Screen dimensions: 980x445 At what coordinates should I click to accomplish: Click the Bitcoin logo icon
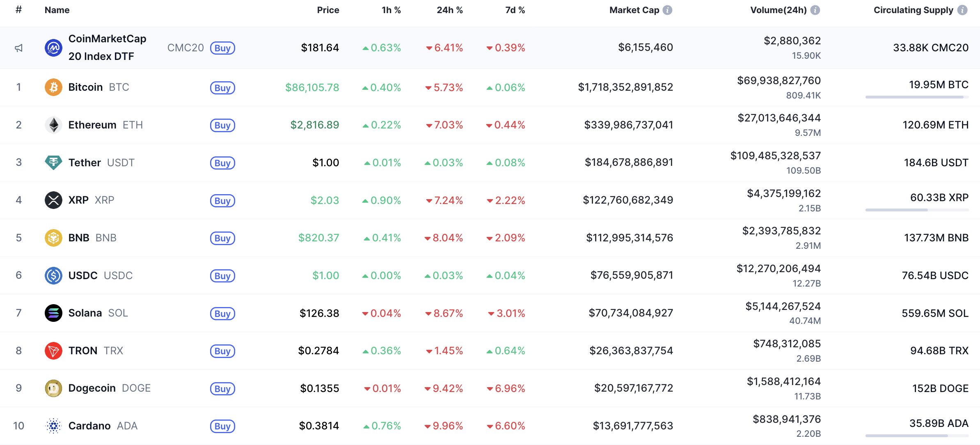point(53,87)
